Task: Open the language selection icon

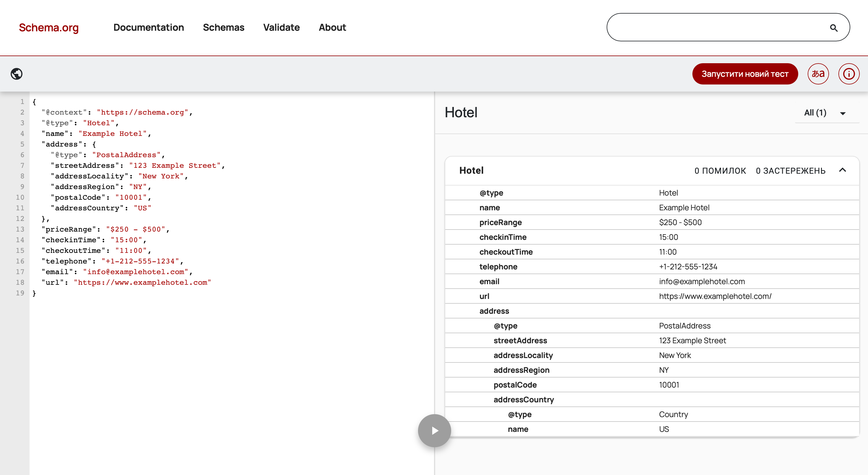Action: tap(818, 74)
